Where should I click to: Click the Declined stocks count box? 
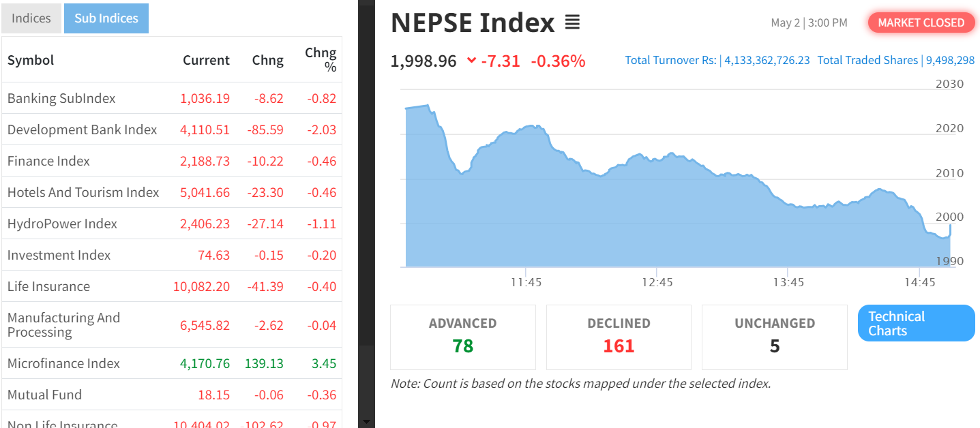pyautogui.click(x=619, y=337)
